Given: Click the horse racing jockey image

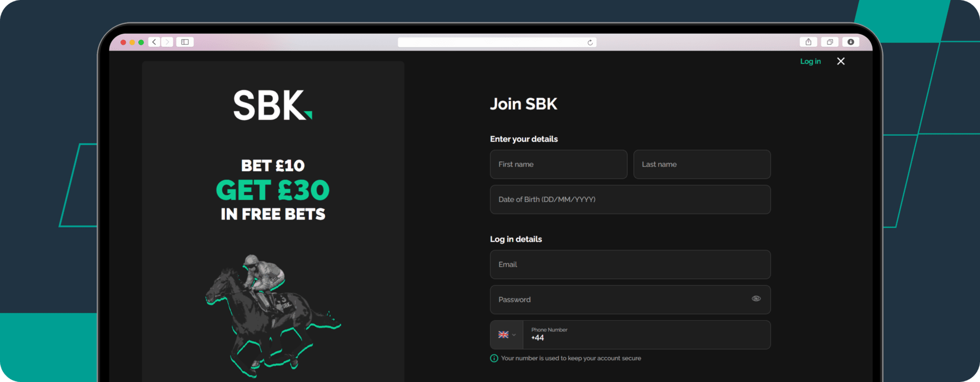Looking at the screenshot, I should coord(272,316).
